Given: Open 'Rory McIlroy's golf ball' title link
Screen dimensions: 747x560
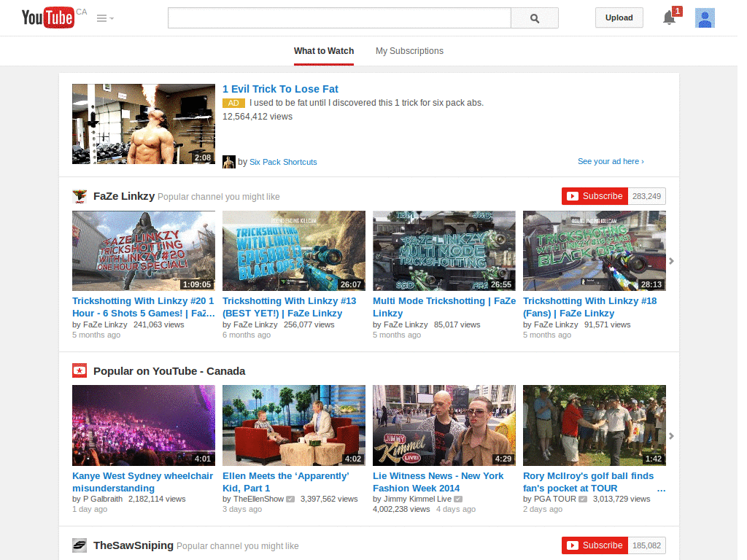Looking at the screenshot, I should coord(589,482).
